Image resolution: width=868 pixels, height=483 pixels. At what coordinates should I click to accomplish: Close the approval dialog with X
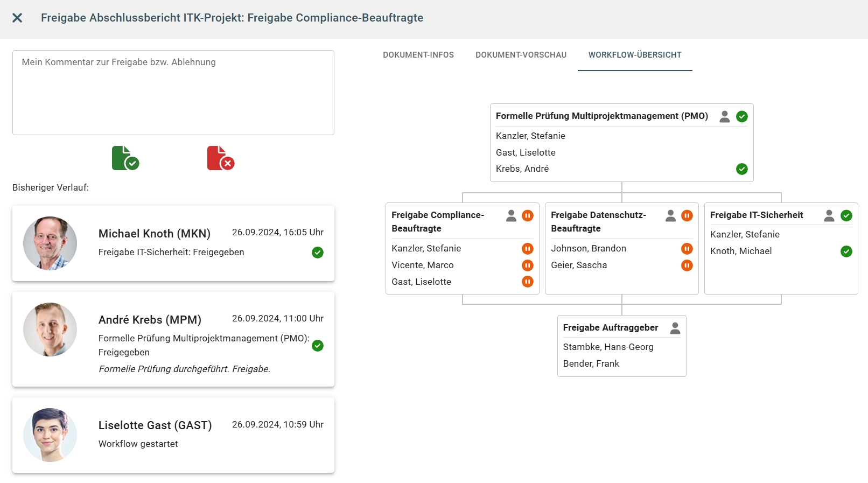tap(17, 18)
